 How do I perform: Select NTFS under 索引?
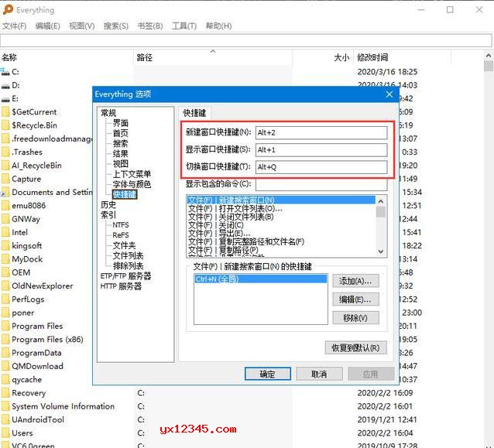click(121, 225)
